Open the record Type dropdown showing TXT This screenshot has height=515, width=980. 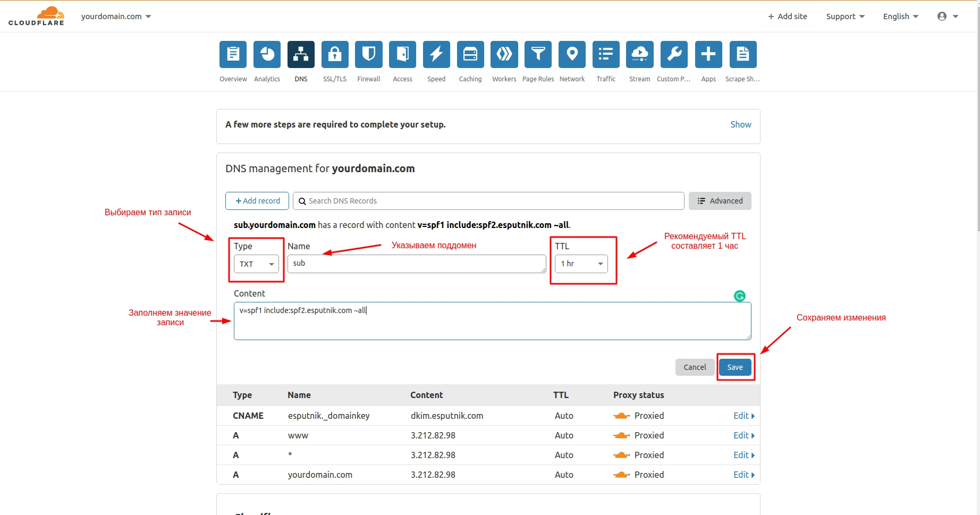[256, 264]
